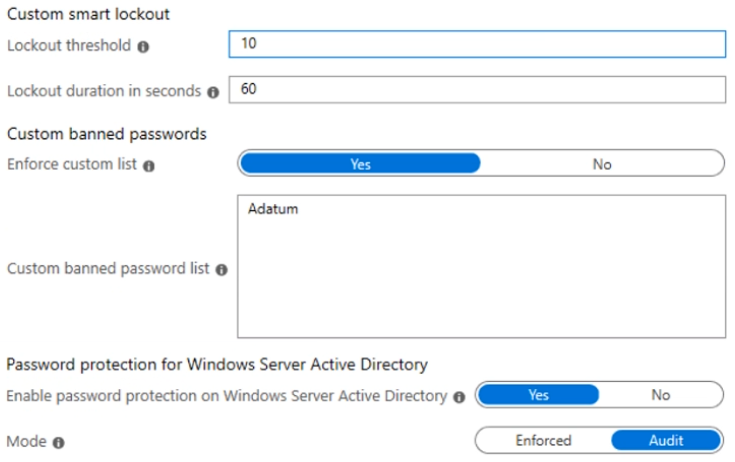Click the Lockout threshold label text

[x=69, y=46]
